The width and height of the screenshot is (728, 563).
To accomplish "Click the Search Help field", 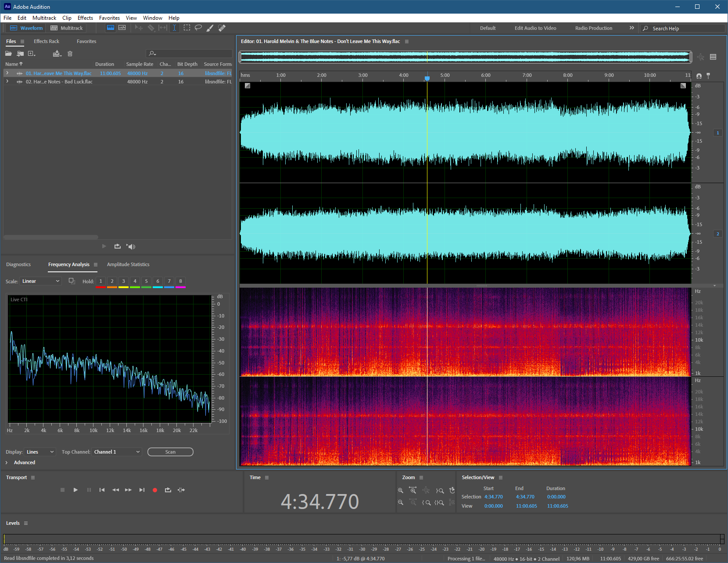I will click(683, 28).
